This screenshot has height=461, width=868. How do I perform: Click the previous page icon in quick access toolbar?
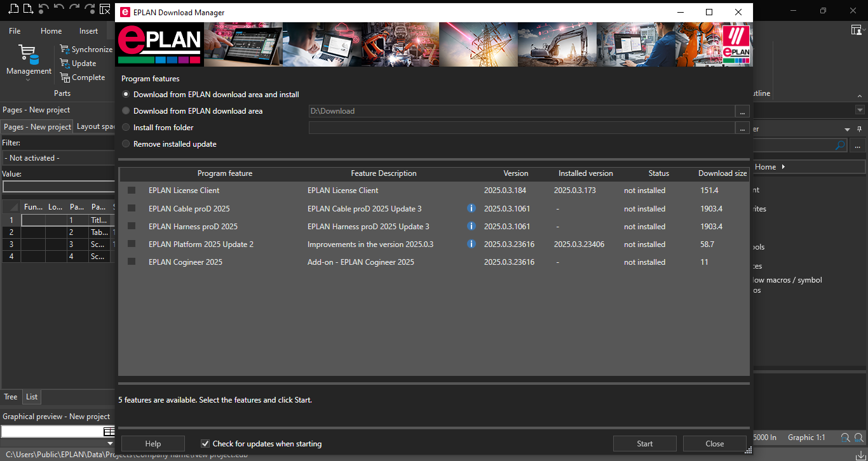13,9
